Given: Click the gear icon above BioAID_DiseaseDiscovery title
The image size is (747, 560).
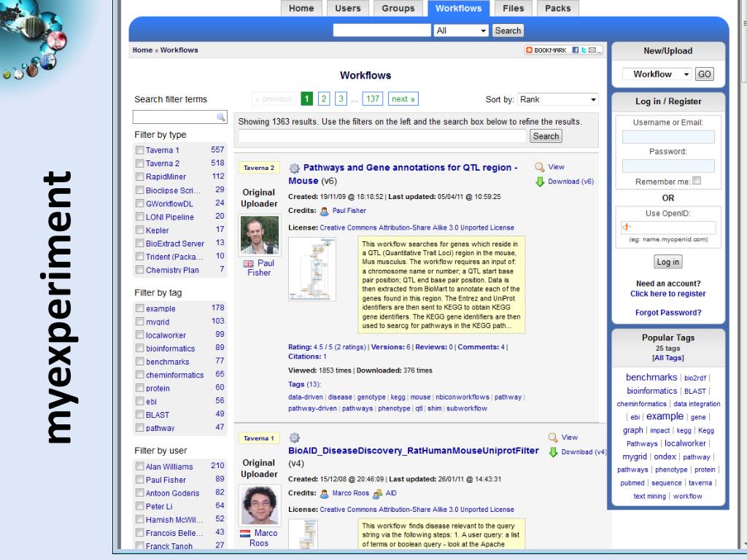Looking at the screenshot, I should [x=295, y=437].
